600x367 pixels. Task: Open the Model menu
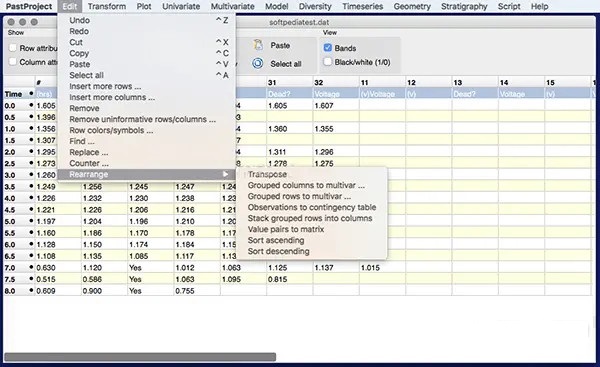click(277, 7)
